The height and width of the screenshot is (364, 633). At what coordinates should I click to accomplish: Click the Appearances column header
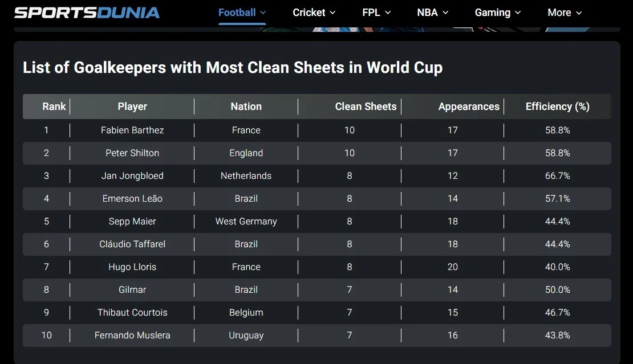point(469,107)
